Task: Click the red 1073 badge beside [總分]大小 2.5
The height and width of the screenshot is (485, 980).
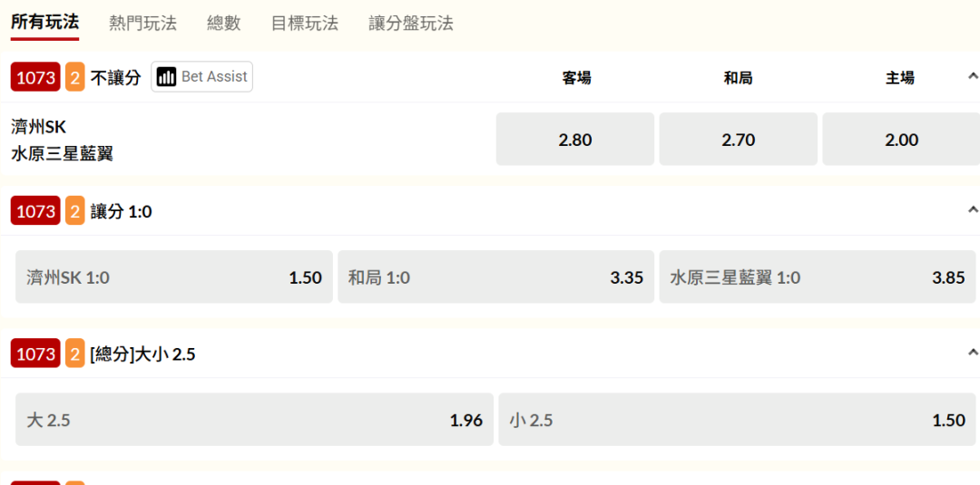Action: click(36, 354)
